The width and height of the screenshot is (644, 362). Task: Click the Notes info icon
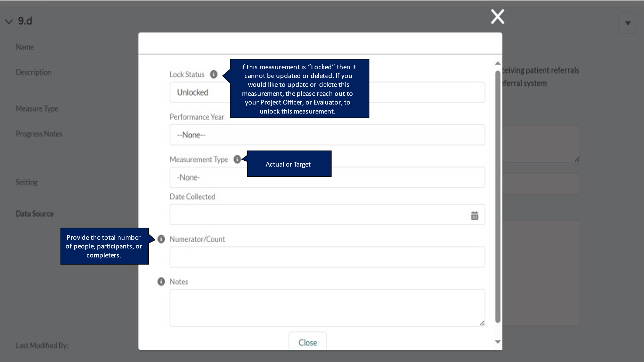tap(161, 282)
